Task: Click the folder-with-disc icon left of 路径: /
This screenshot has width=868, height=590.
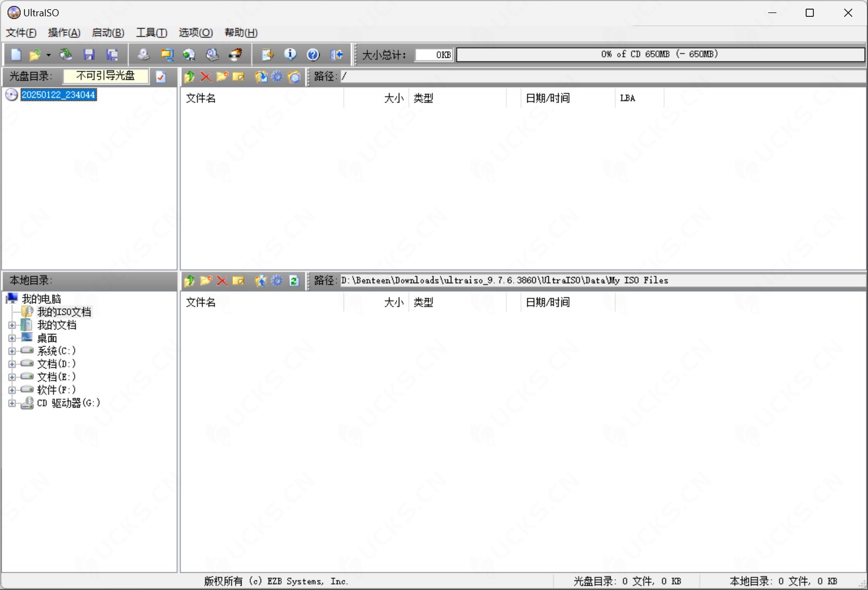Action: pyautogui.click(x=294, y=76)
